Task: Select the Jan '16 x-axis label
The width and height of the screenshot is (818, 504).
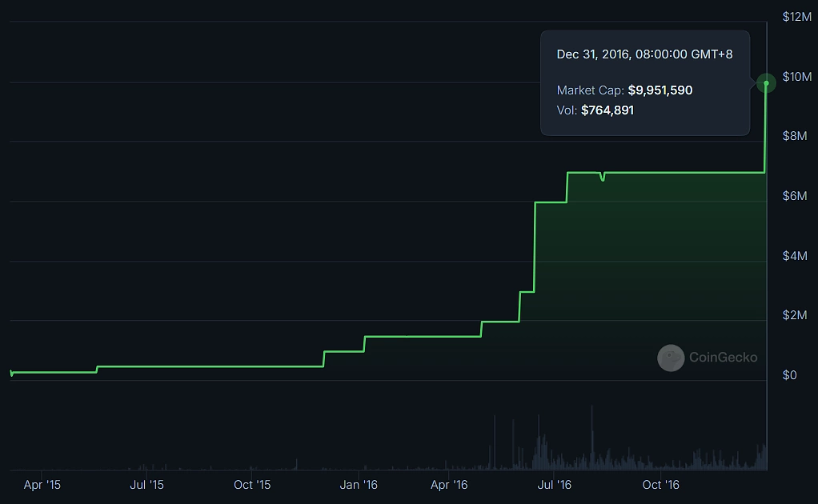Action: (359, 485)
